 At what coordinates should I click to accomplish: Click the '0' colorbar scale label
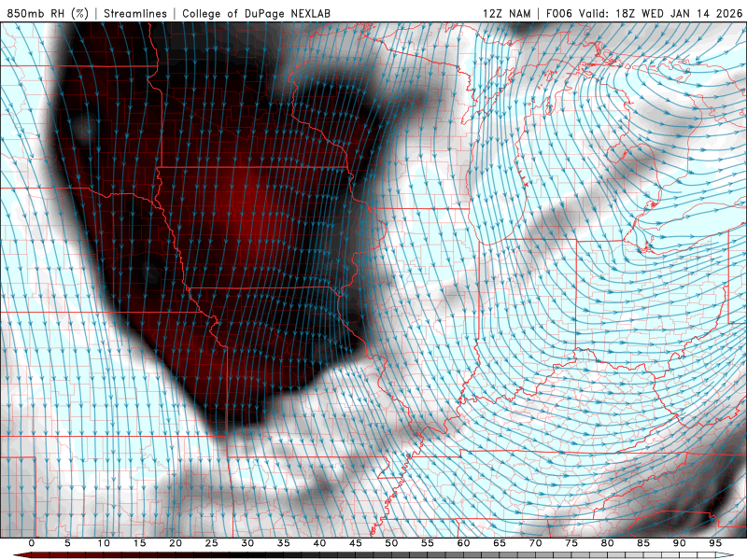32,543
